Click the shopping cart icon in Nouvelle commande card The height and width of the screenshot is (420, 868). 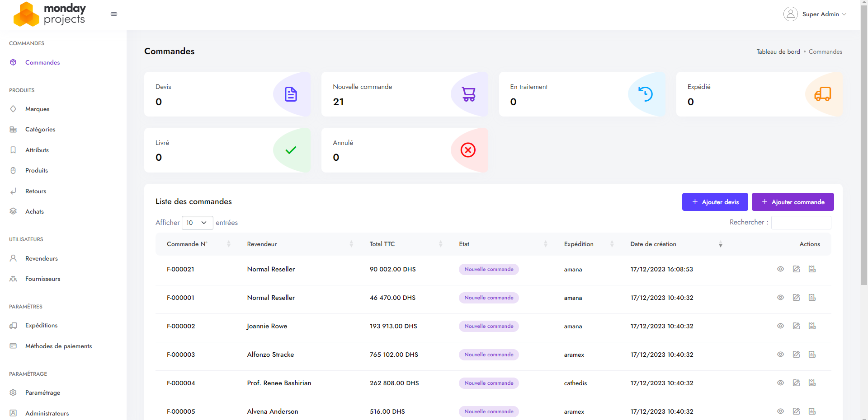(468, 94)
